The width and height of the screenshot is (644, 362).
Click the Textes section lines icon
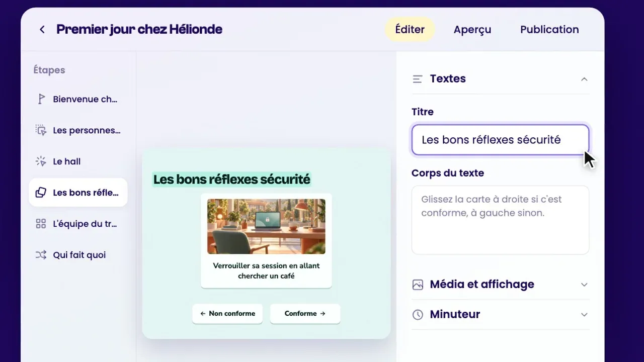click(x=417, y=79)
